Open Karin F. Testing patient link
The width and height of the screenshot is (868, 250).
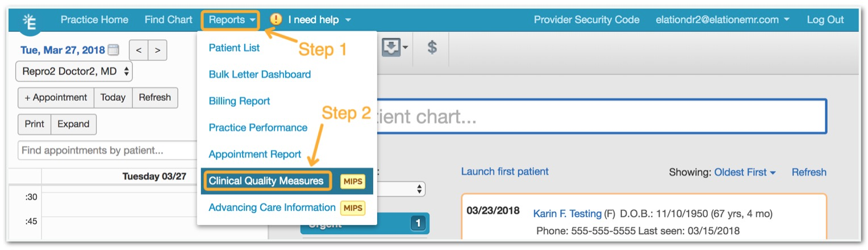567,214
